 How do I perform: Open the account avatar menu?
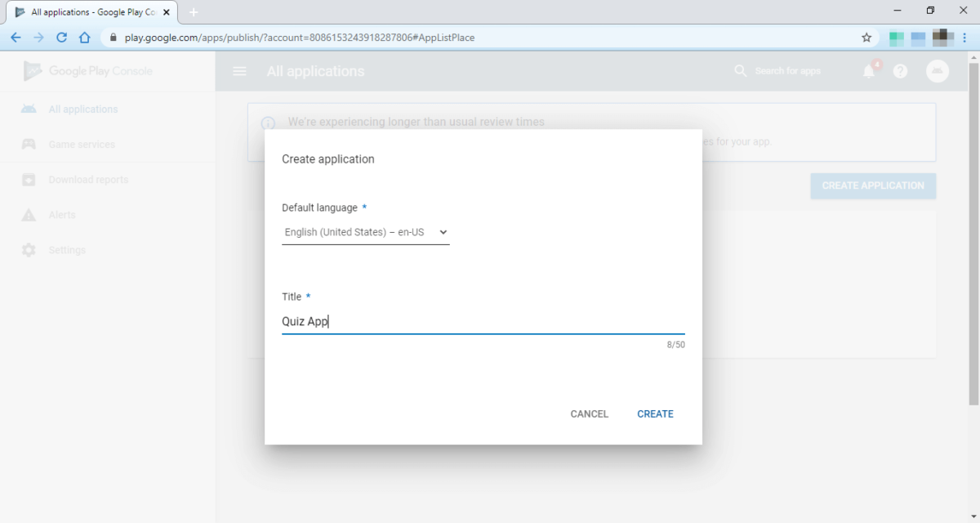tap(938, 71)
